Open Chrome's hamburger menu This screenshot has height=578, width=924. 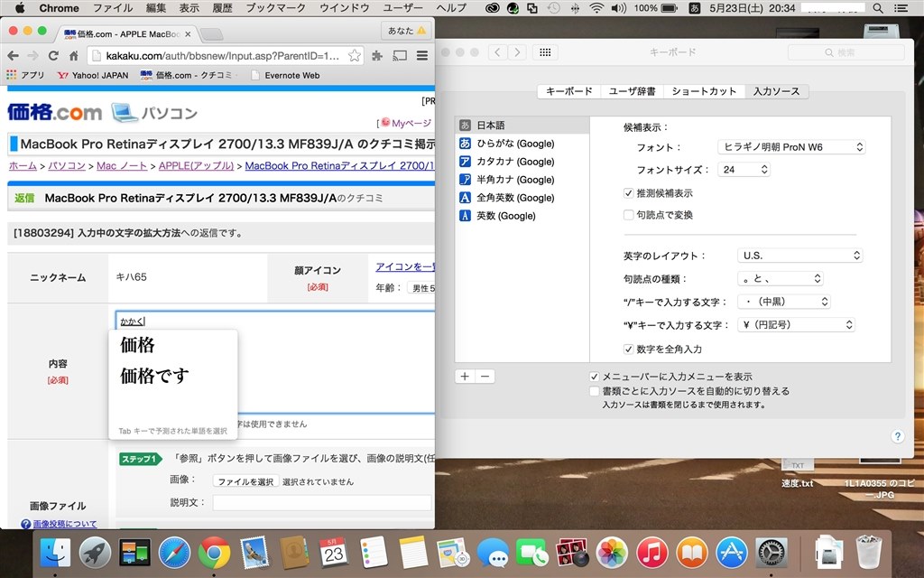pos(422,55)
